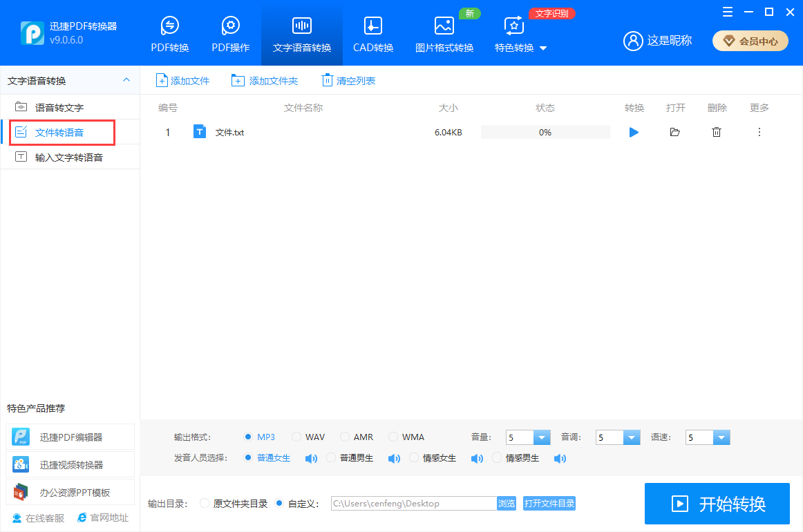
Task: Select WAV as the output format
Action: (x=296, y=437)
